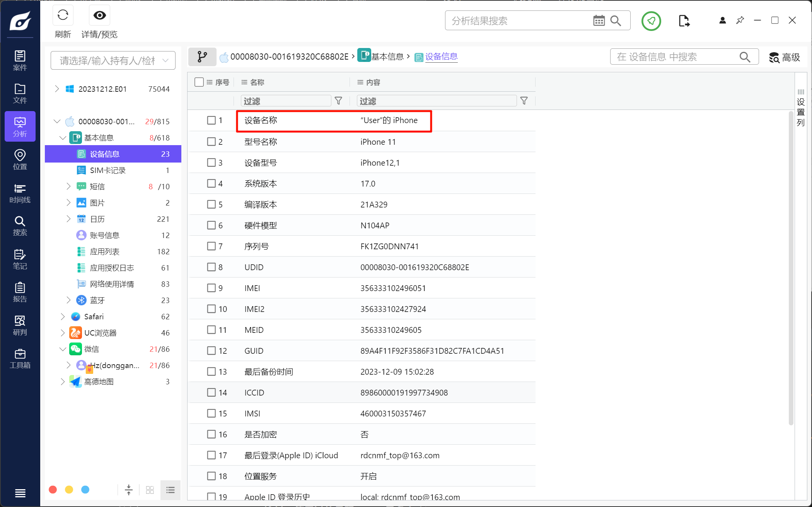Screen dimensions: 812x507
Task: Click the green shield icon
Action: coord(651,21)
